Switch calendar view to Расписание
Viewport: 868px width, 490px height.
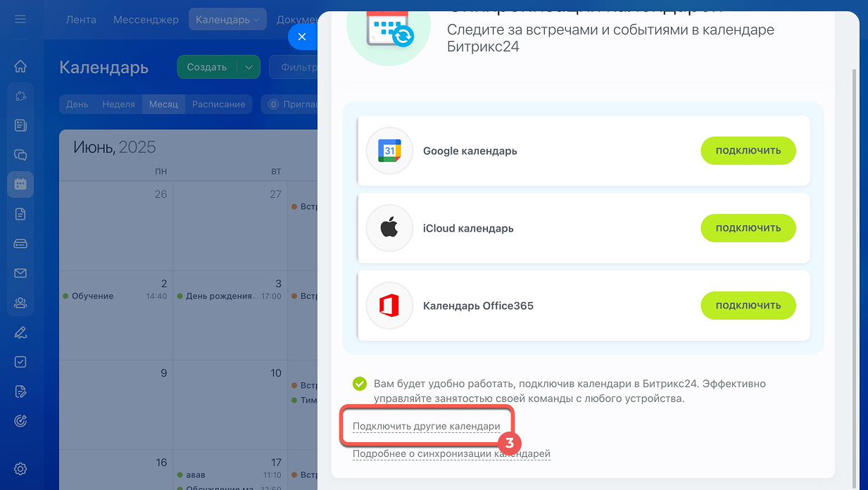[x=219, y=104]
